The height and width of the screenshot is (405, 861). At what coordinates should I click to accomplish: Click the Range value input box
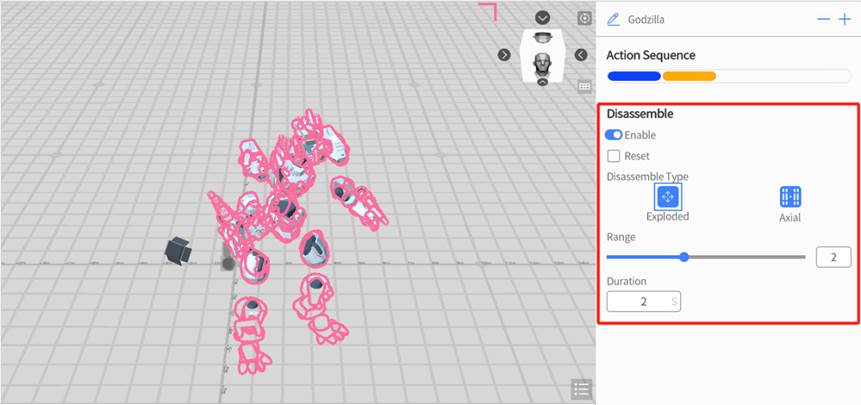point(832,257)
